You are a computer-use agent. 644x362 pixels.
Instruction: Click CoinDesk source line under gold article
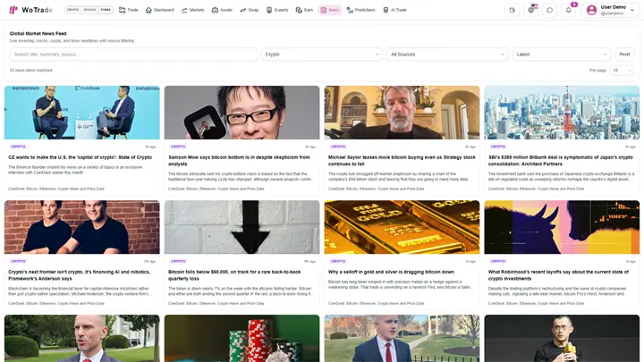[x=377, y=303]
